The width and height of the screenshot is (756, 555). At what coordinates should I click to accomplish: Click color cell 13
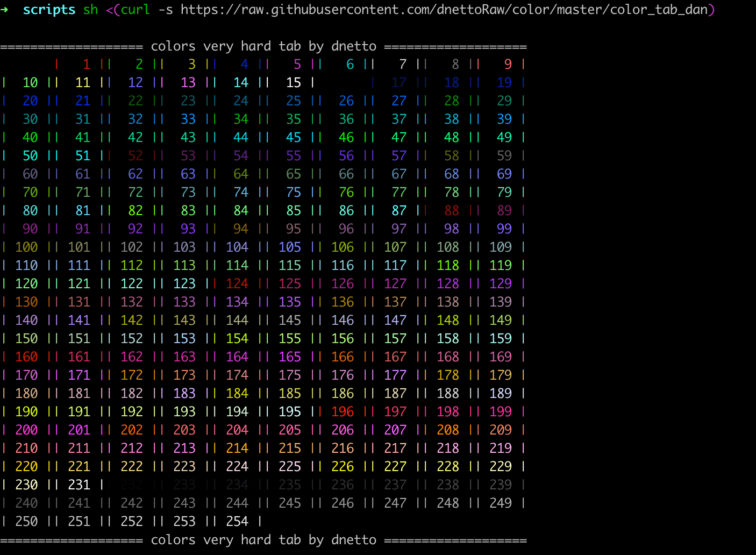tap(188, 83)
